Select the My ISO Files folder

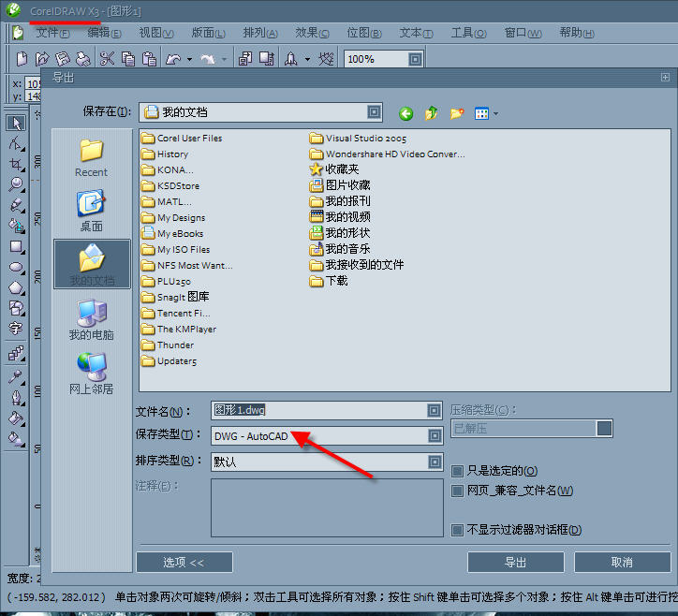(x=175, y=250)
